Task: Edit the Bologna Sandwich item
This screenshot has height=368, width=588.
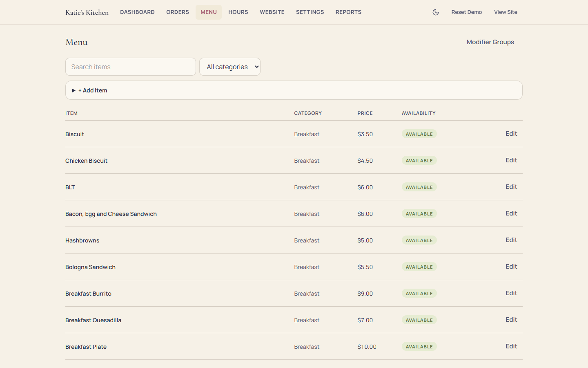Action: [511, 267]
